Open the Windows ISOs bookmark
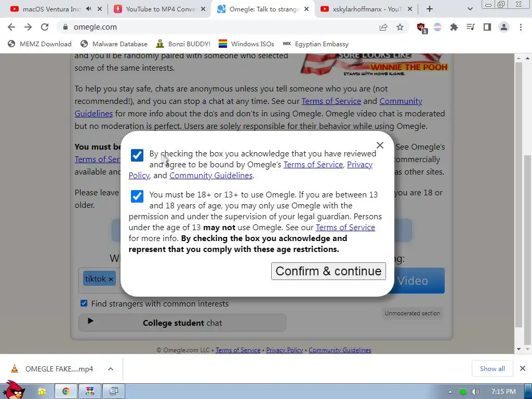The image size is (532, 399). pos(246,44)
